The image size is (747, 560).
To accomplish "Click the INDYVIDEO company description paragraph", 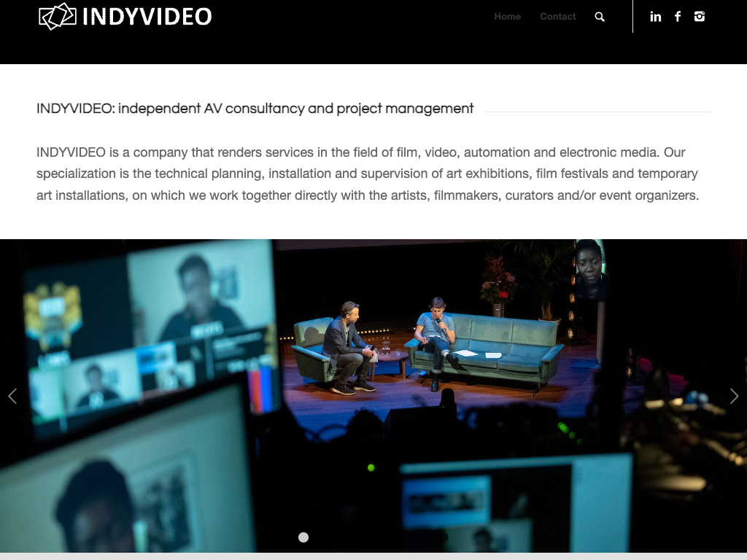I will [x=368, y=174].
